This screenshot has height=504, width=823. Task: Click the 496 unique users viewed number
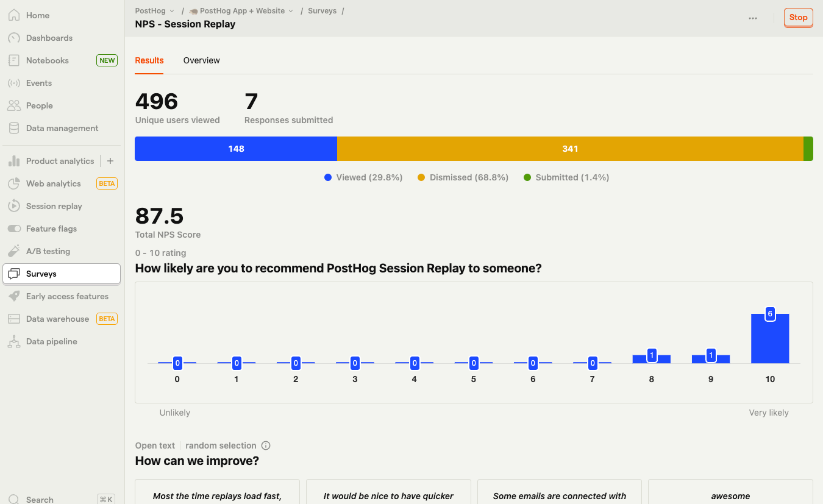click(x=157, y=101)
